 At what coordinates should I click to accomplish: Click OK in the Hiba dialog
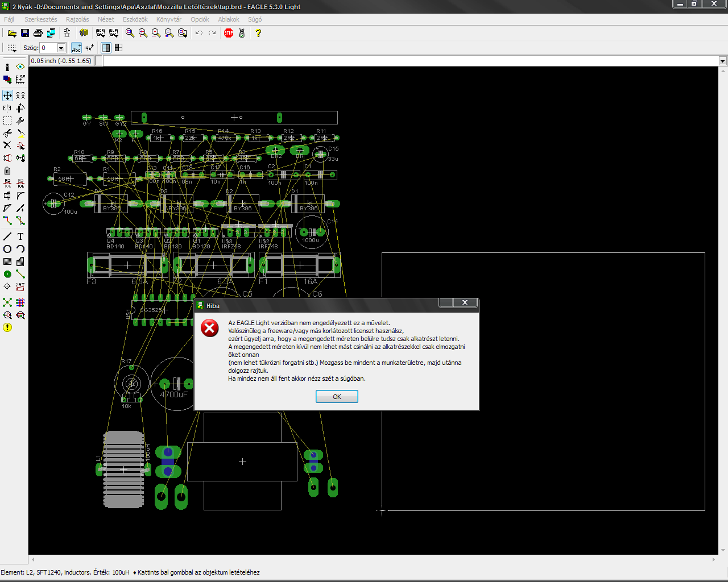click(337, 397)
